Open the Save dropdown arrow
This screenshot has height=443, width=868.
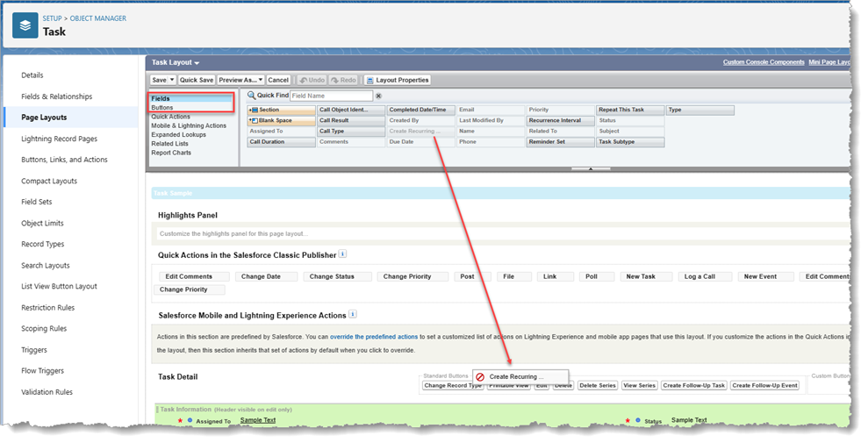[172, 80]
